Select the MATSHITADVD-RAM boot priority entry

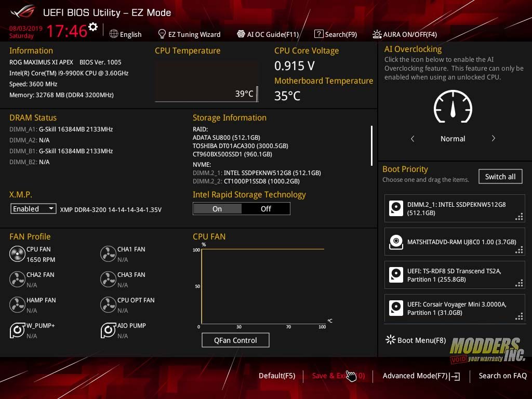455,242
